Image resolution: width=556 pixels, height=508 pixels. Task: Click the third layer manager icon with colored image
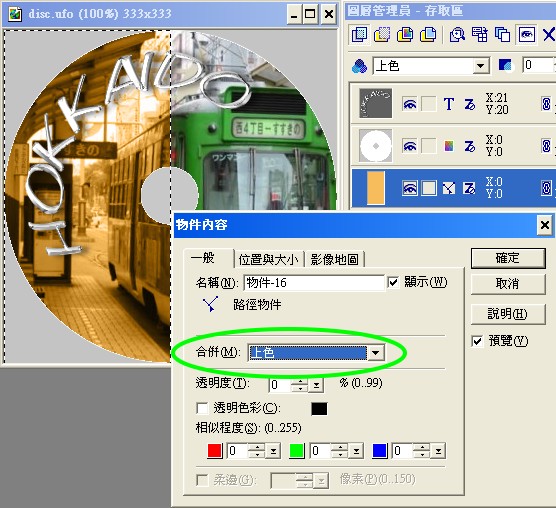click(x=405, y=34)
